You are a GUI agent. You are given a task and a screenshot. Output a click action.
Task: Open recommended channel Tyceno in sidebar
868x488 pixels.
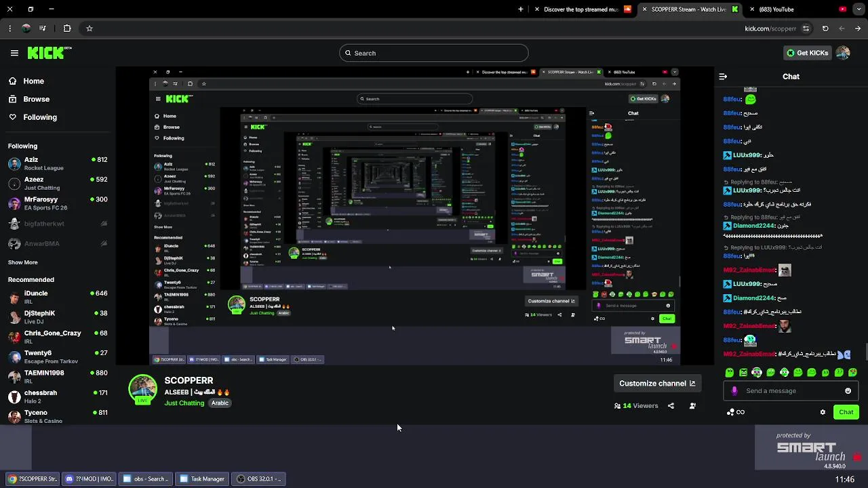58,416
